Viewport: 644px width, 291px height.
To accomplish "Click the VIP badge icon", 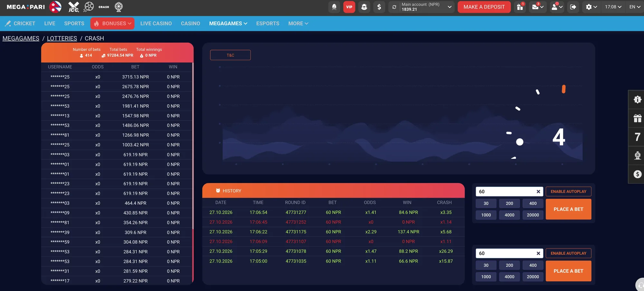I will click(x=349, y=7).
